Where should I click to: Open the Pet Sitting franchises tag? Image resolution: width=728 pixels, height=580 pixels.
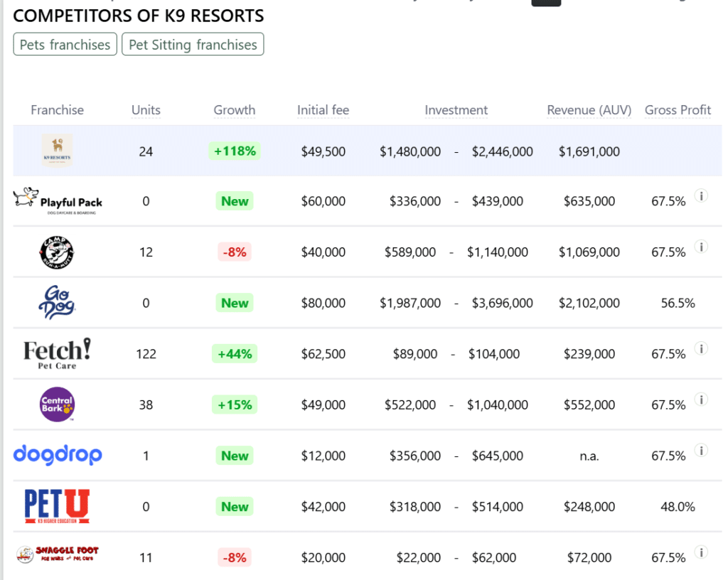click(x=193, y=45)
